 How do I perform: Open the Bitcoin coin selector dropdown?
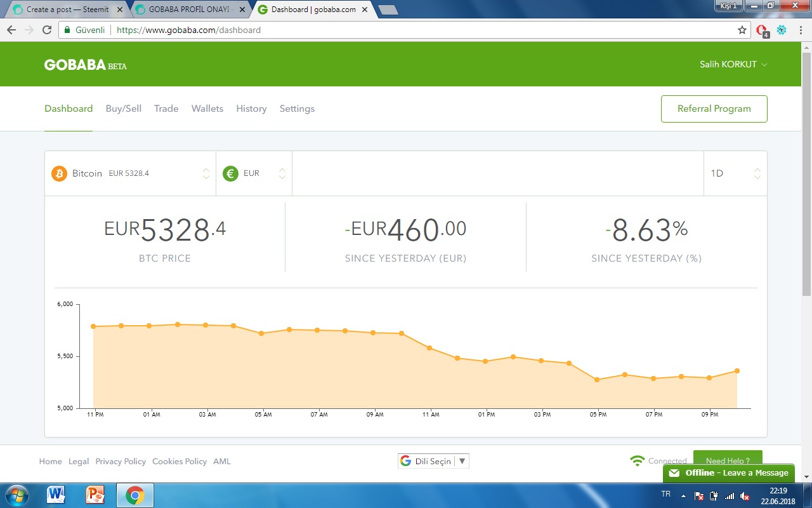point(130,173)
